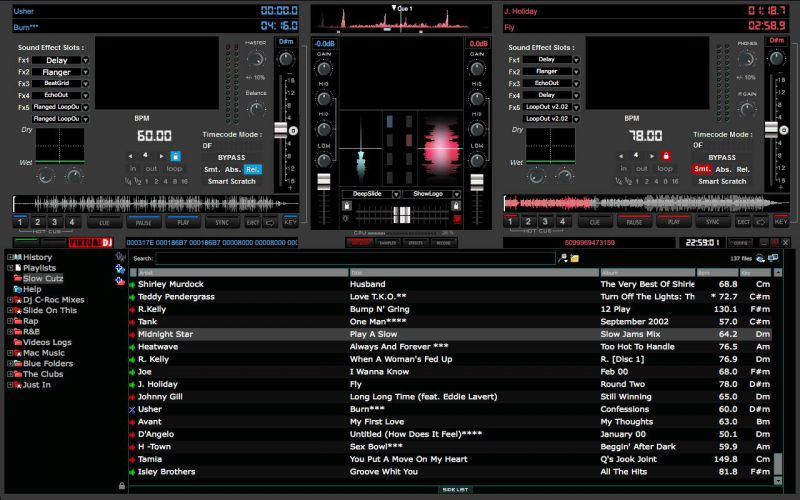The height and width of the screenshot is (500, 800).
Task: Enable Abs. timecode mode on left deck
Action: tap(233, 169)
